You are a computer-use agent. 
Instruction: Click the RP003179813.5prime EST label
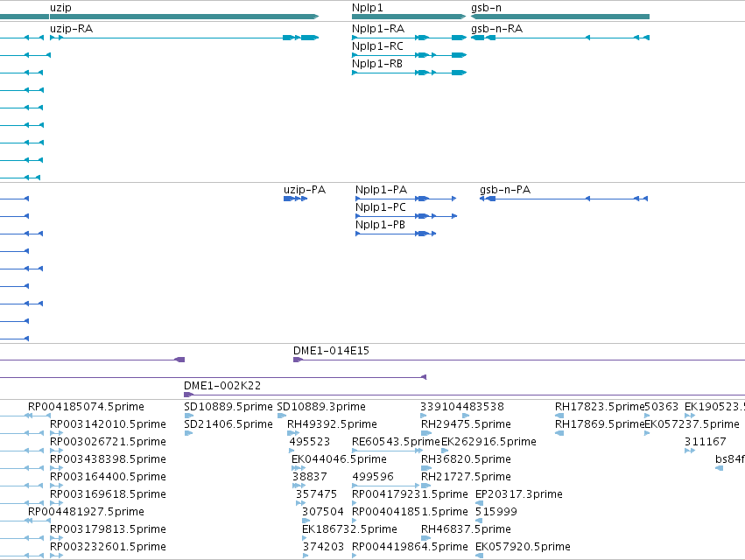(x=108, y=529)
